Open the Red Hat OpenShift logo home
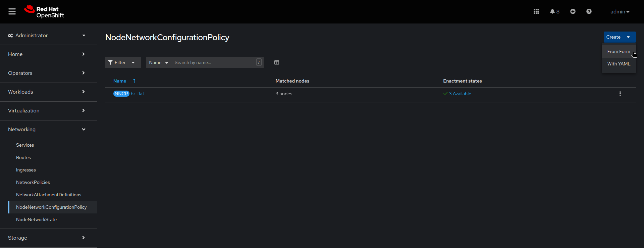The width and height of the screenshot is (644, 248). click(x=44, y=12)
